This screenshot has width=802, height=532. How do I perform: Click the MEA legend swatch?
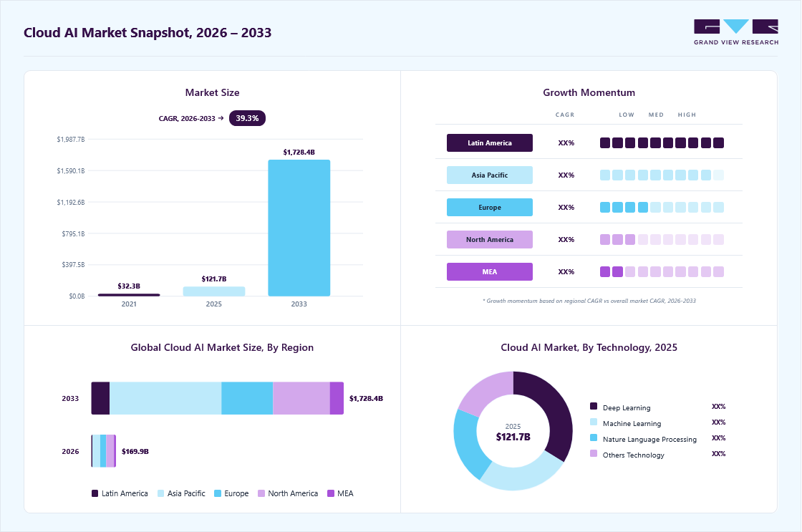click(331, 493)
